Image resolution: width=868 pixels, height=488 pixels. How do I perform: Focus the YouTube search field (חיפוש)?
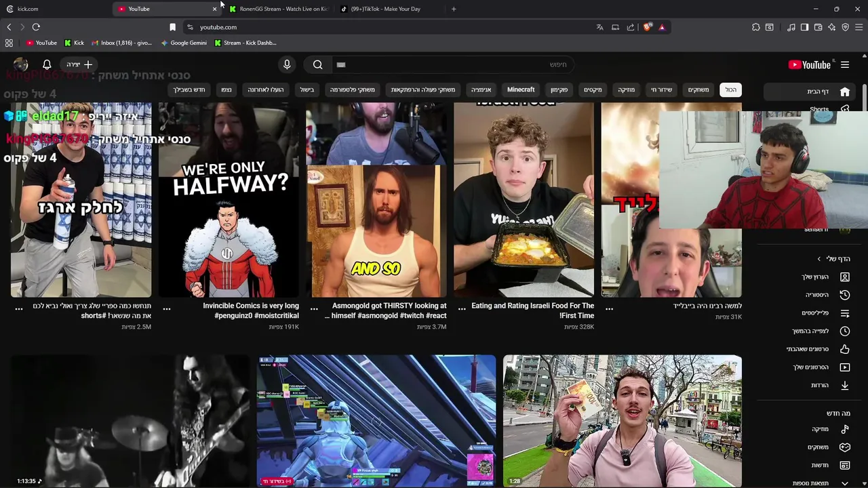tap(452, 64)
